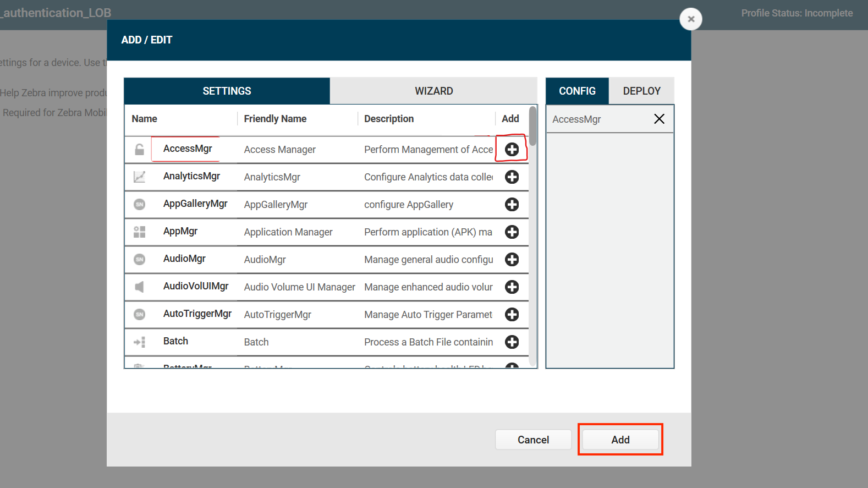Click the plus icon for AudioMgr

[512, 260]
